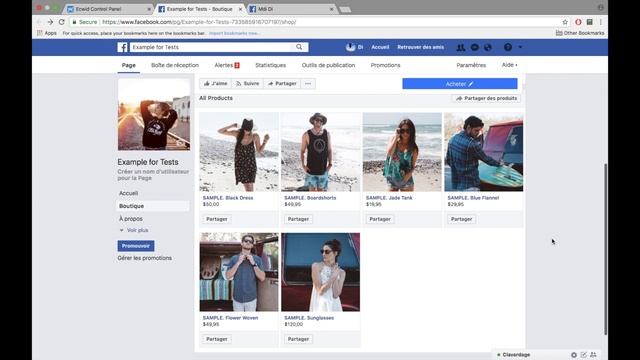This screenshot has height=360, width=640.
Task: Open the notifications globe icon
Action: pyautogui.click(x=488, y=47)
